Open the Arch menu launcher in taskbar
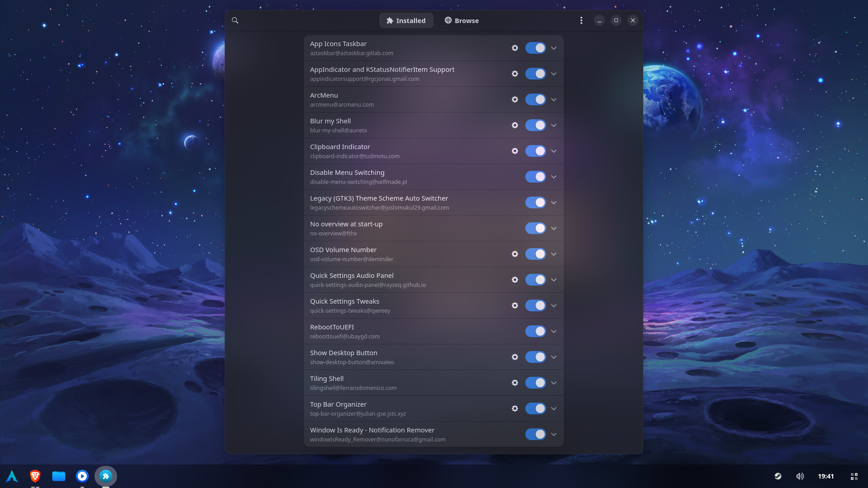Screen dimensions: 868x488 12,476
